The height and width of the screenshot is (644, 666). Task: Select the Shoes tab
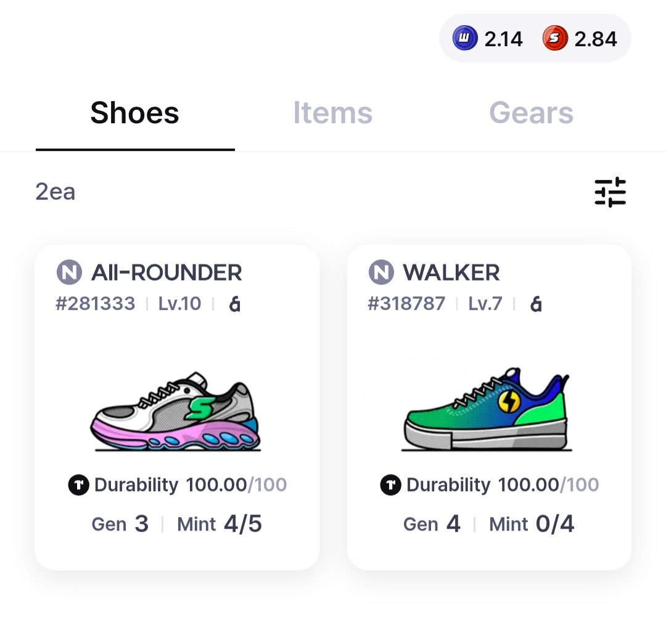tap(134, 113)
